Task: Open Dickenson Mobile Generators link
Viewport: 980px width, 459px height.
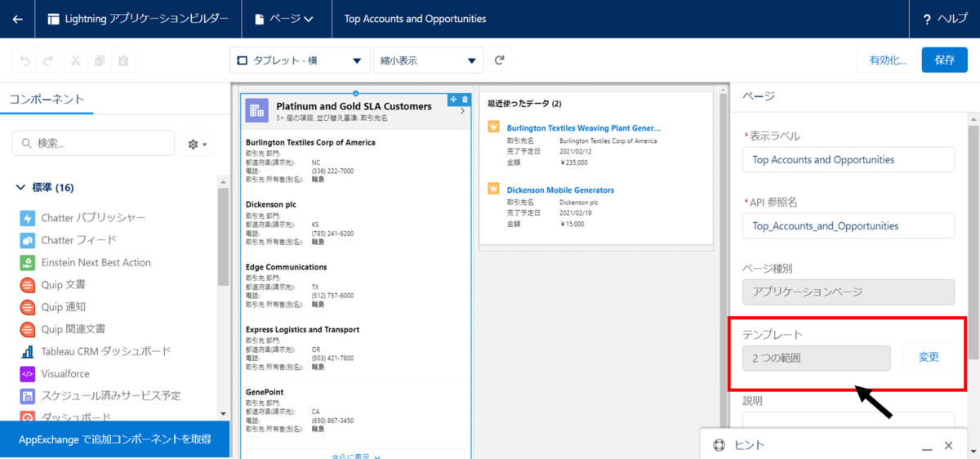Action: click(x=560, y=190)
